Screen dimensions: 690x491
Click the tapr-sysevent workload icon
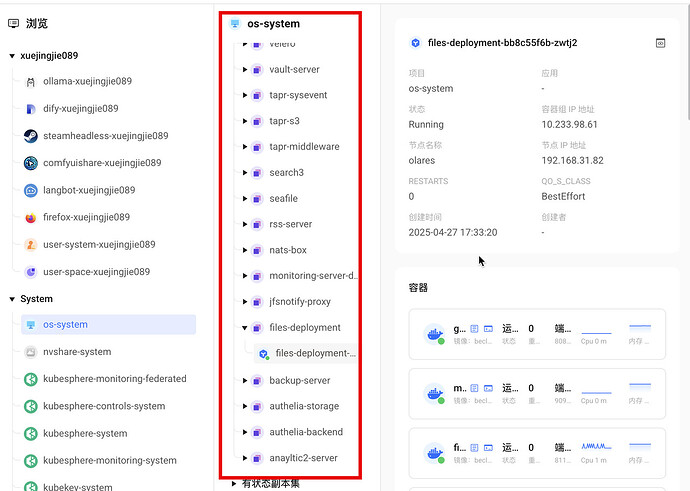tap(257, 95)
